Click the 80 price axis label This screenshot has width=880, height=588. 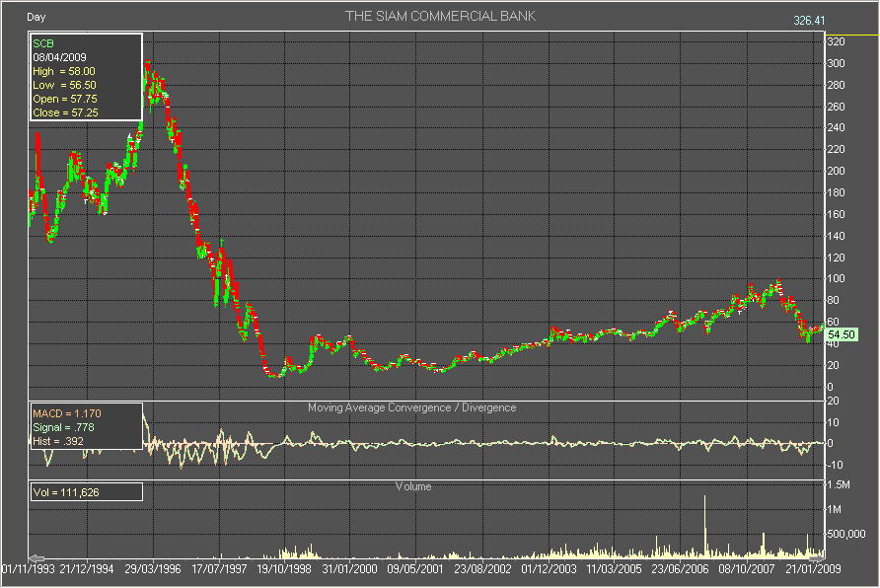coord(834,300)
